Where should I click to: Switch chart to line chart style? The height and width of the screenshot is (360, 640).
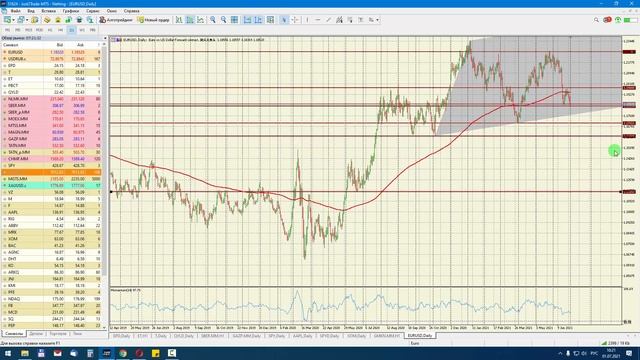coord(200,20)
